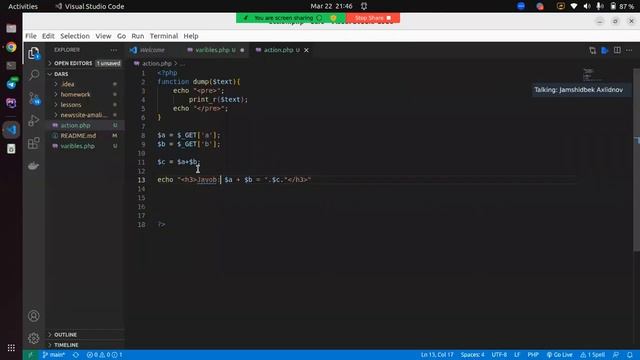Open README.md in the explorer tree
Image resolution: width=640 pixels, height=360 pixels.
click(84, 136)
